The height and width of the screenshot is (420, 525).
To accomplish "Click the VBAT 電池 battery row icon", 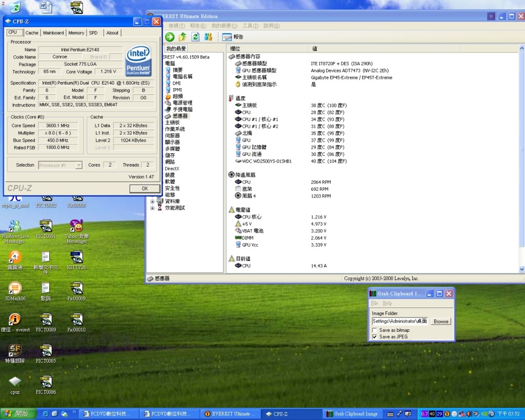I will [x=238, y=231].
